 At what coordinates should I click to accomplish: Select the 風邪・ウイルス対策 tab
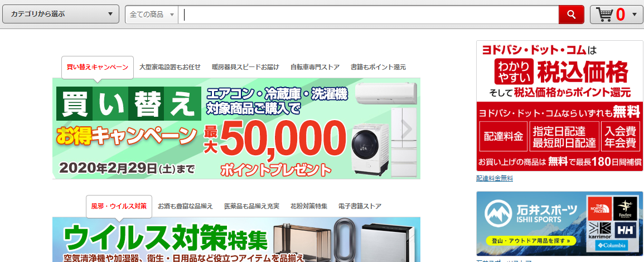coord(119,206)
